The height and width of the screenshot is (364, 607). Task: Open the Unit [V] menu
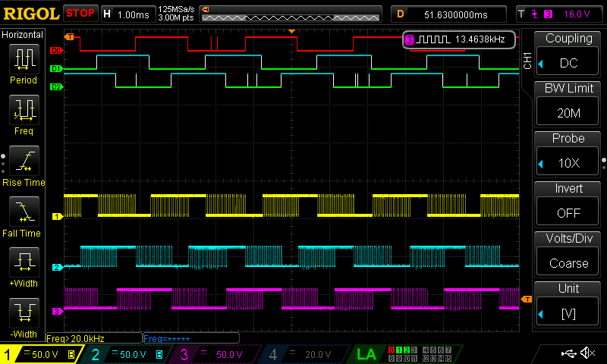(568, 303)
